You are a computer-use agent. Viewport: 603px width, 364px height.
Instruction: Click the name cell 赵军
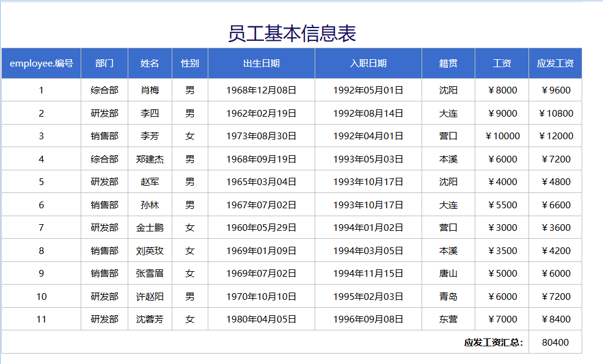tap(150, 182)
